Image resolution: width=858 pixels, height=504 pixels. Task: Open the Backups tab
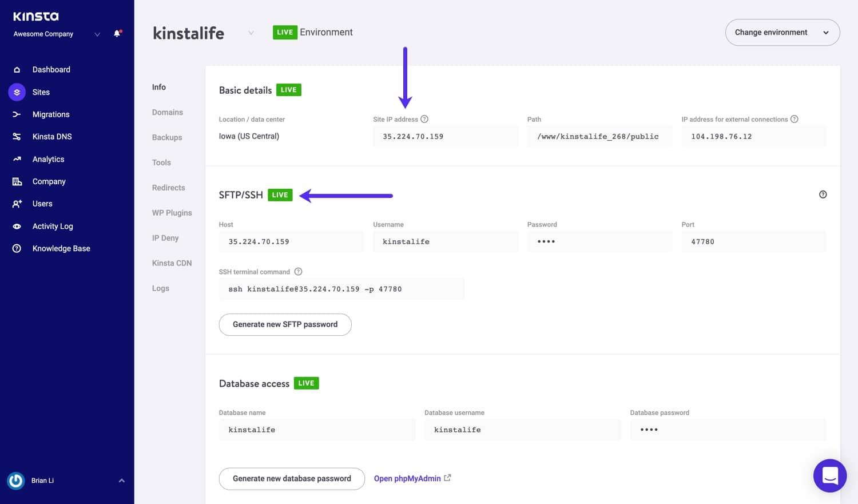tap(166, 137)
